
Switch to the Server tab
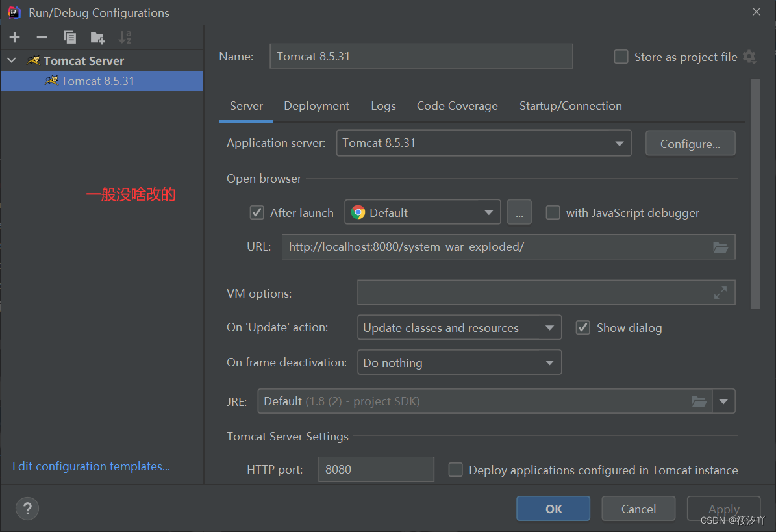(x=246, y=106)
